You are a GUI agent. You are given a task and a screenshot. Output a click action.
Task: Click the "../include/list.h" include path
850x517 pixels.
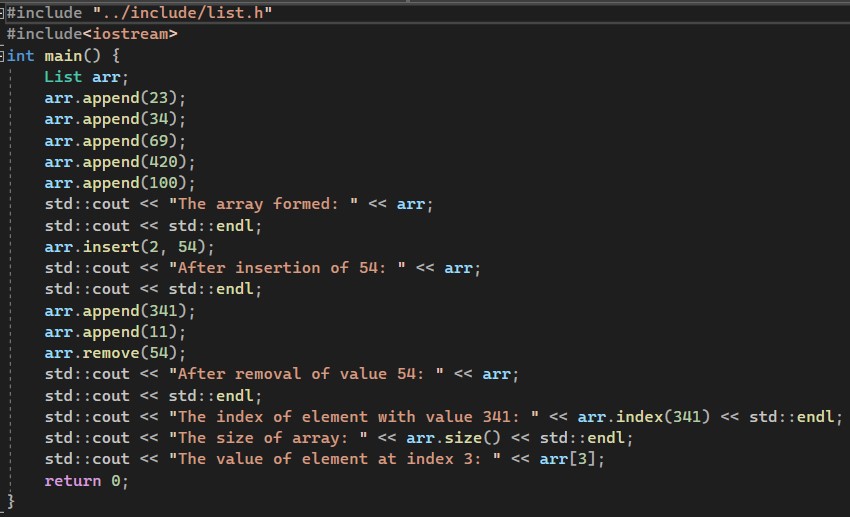182,12
